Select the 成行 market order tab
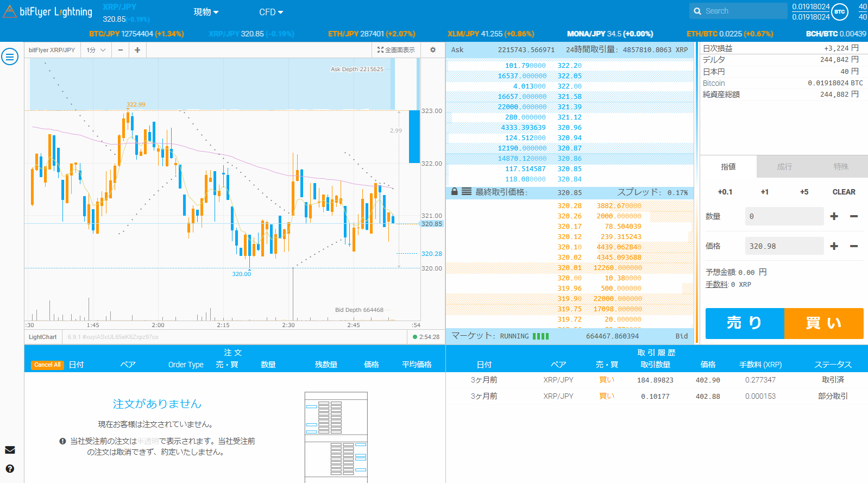The width and height of the screenshot is (868, 483). tap(784, 167)
